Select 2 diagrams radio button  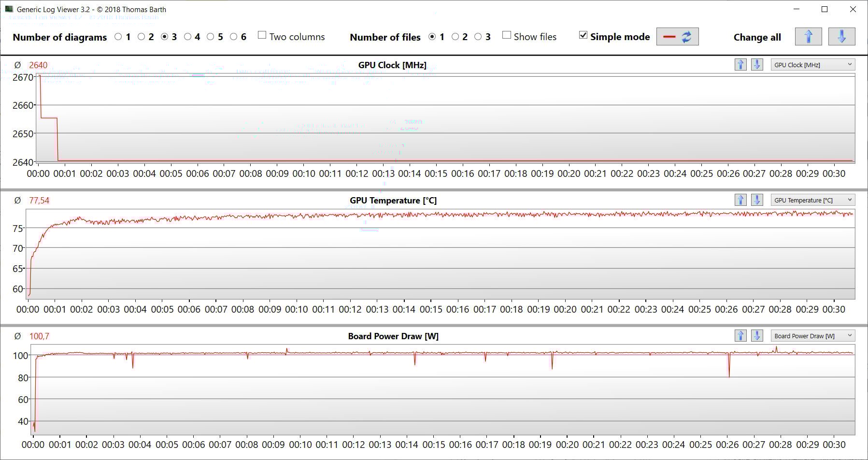click(x=142, y=37)
